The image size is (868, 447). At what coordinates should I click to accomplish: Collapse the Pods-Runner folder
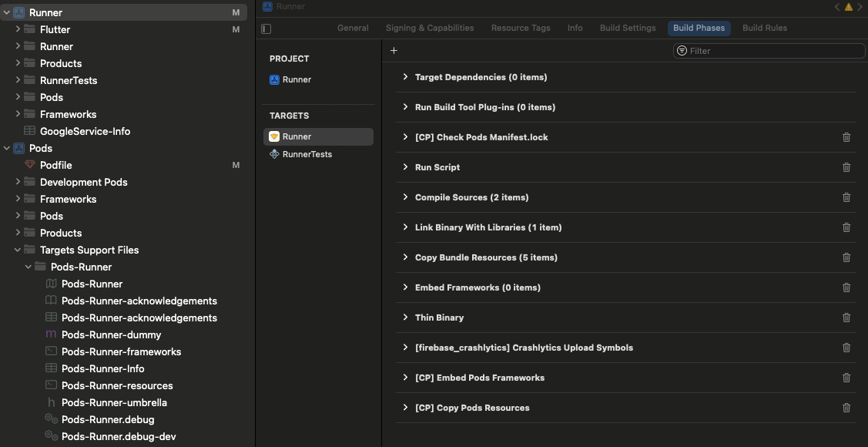(x=28, y=267)
